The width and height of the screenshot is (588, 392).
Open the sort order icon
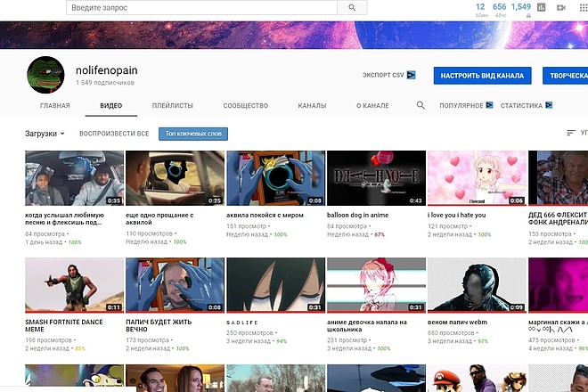pos(571,133)
